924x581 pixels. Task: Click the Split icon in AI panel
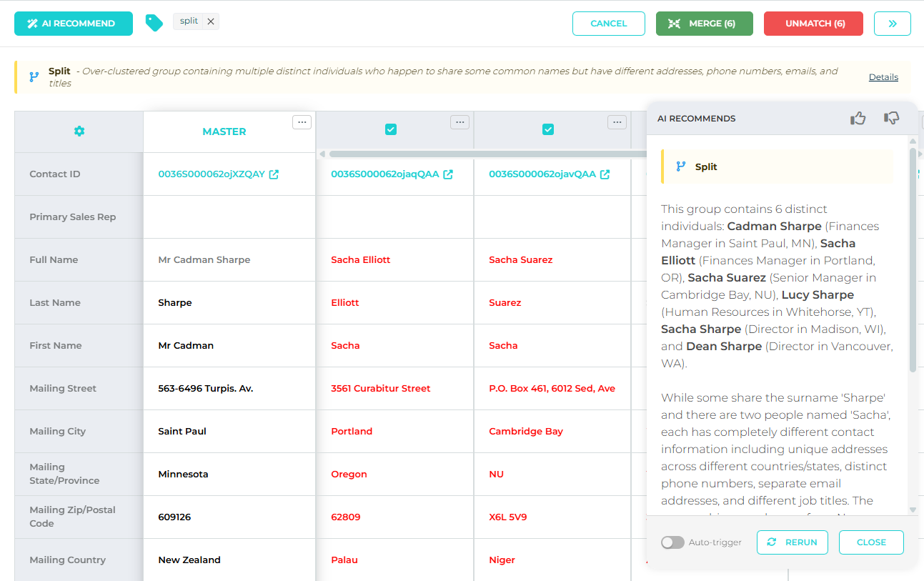pos(681,167)
